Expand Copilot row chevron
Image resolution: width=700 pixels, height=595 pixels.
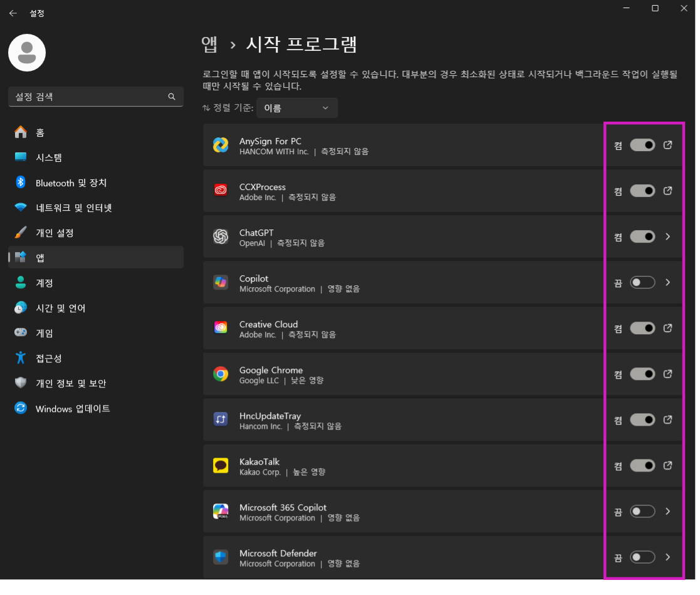point(668,282)
